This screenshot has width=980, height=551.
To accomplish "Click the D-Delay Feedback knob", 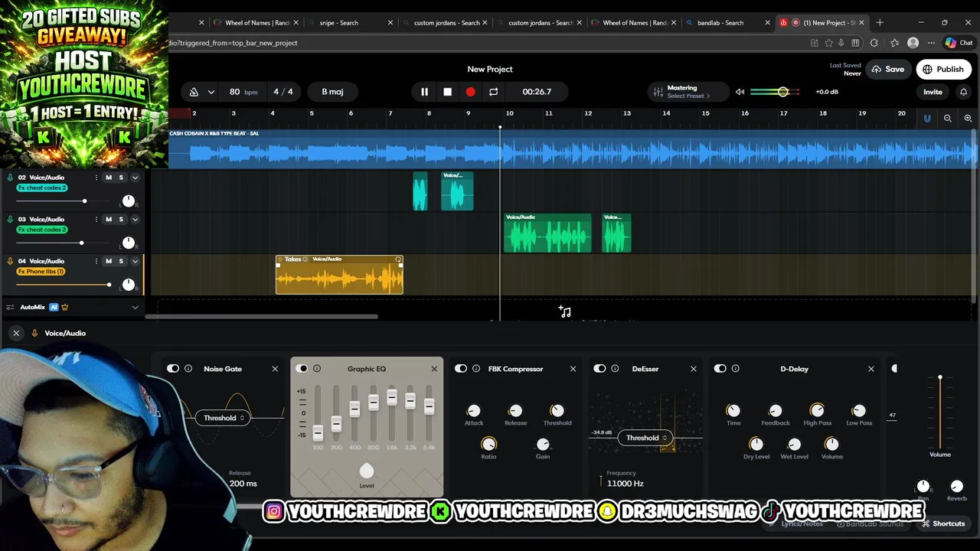I will click(x=775, y=411).
